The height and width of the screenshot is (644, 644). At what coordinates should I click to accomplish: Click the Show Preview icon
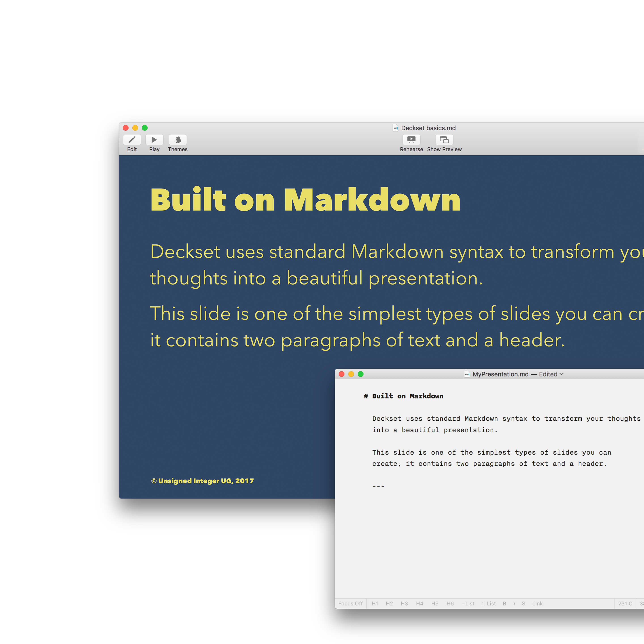click(x=444, y=140)
